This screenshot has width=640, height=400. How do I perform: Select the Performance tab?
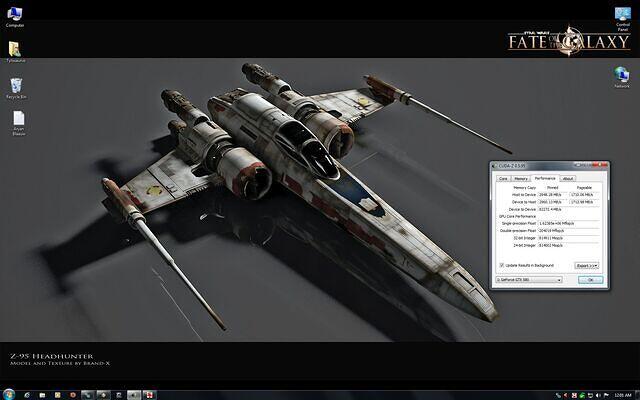(544, 178)
